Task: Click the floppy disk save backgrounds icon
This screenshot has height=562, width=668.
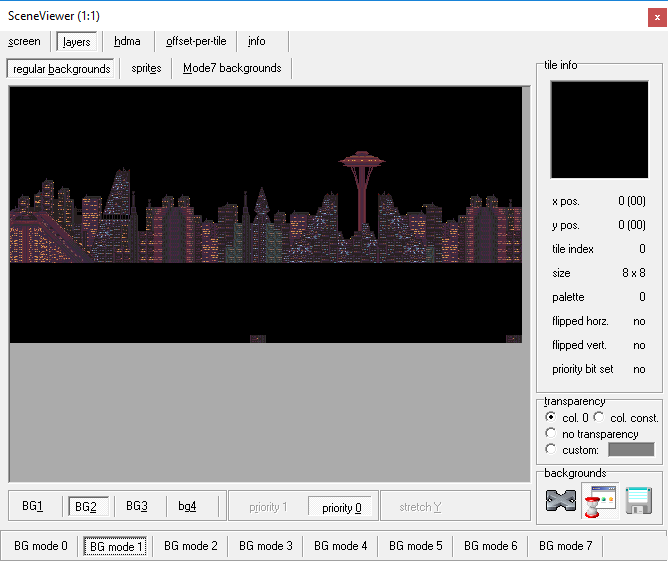Action: click(639, 501)
